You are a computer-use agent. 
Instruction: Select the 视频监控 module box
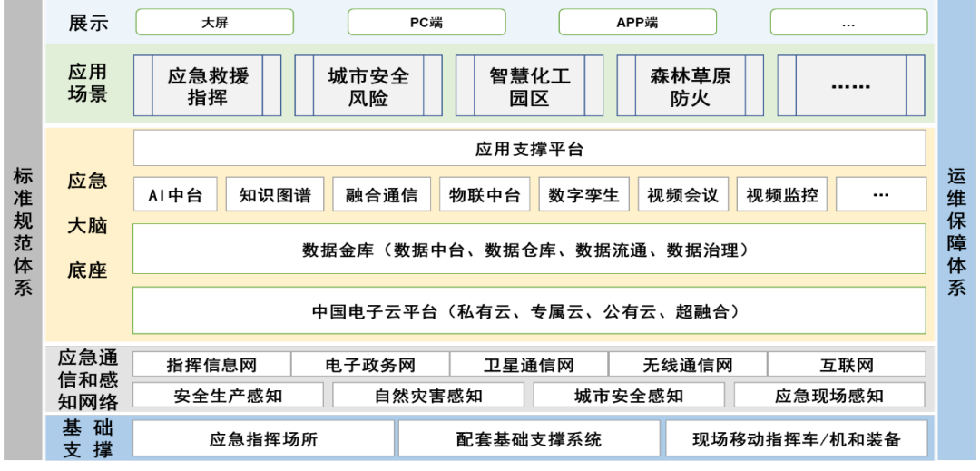pyautogui.click(x=781, y=195)
